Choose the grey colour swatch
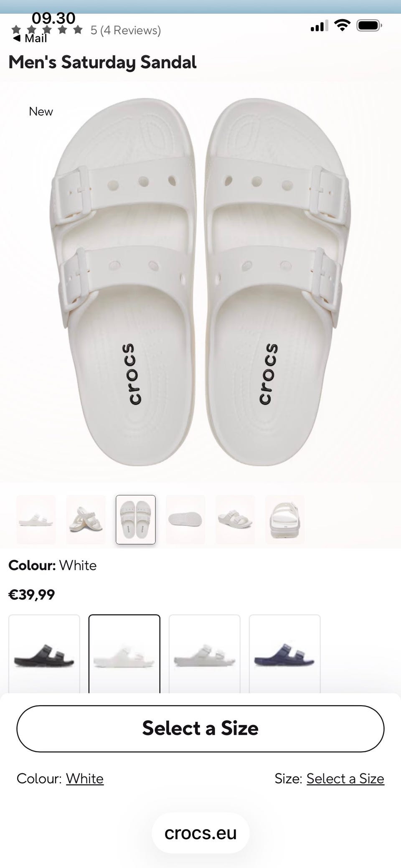Screen dimensions: 401x868 [x=205, y=654]
